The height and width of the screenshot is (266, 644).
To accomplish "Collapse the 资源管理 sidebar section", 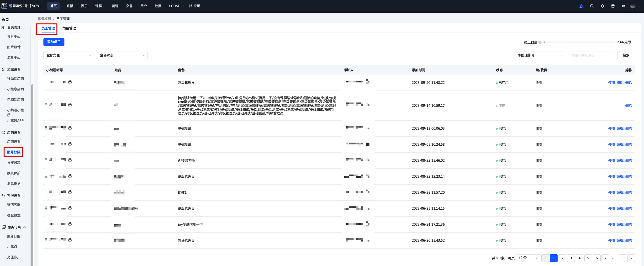I will click(x=25, y=27).
